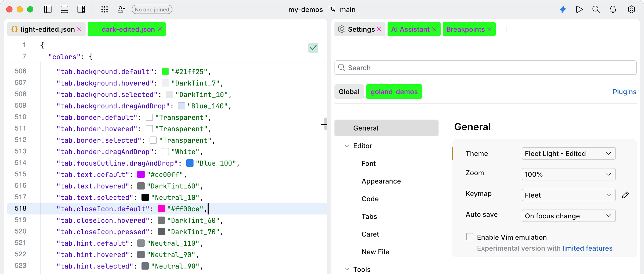Collapse the Editor settings section
644x274 pixels.
(347, 146)
